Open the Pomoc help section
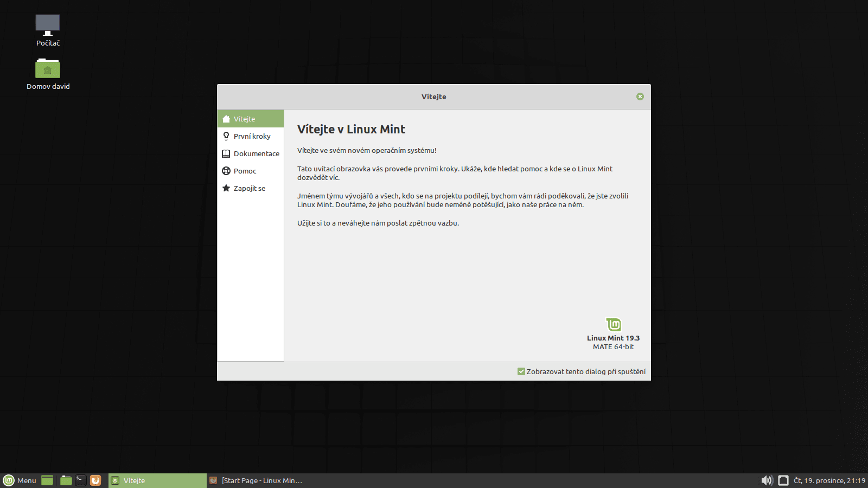The width and height of the screenshot is (868, 488). [x=245, y=171]
